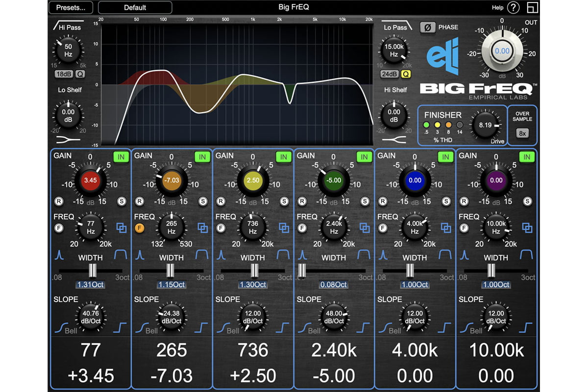Click the Hi Pass 18dB slope button

click(63, 74)
